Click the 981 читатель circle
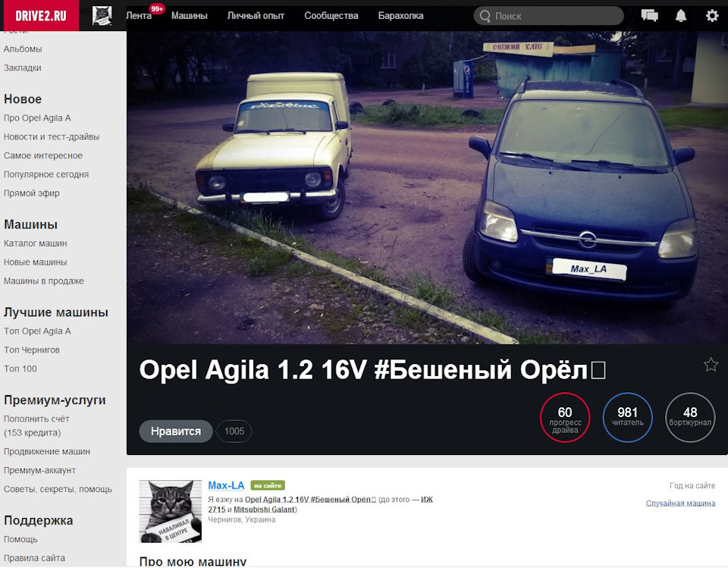 [x=628, y=417]
